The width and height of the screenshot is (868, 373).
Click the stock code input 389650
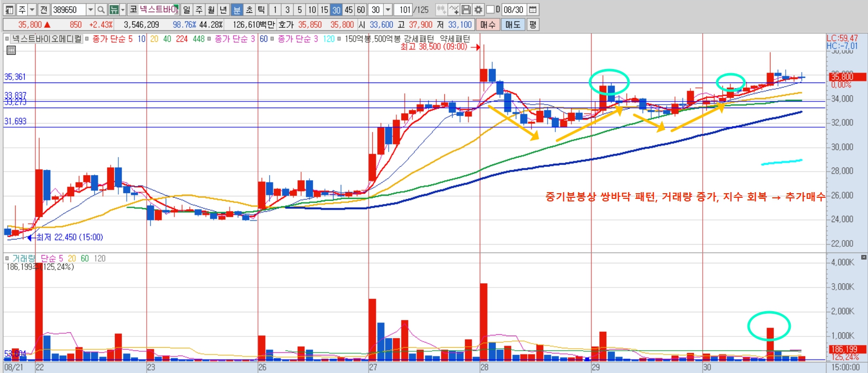coord(68,10)
